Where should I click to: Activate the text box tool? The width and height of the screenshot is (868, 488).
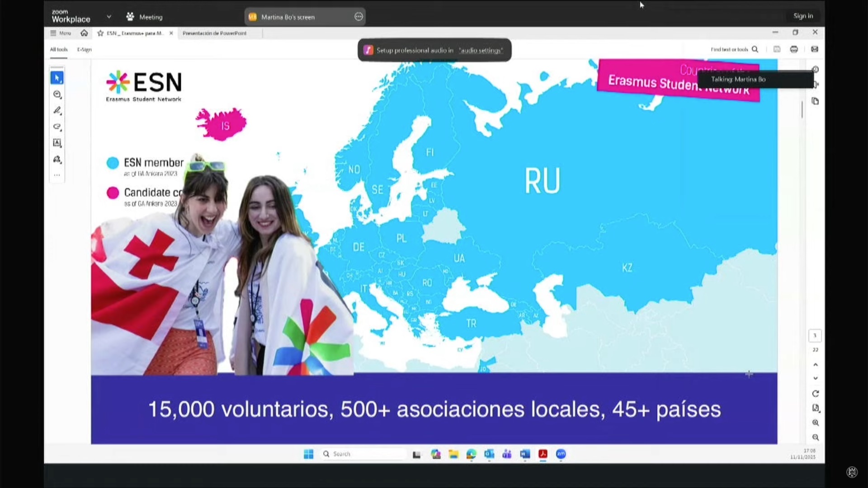pyautogui.click(x=57, y=143)
